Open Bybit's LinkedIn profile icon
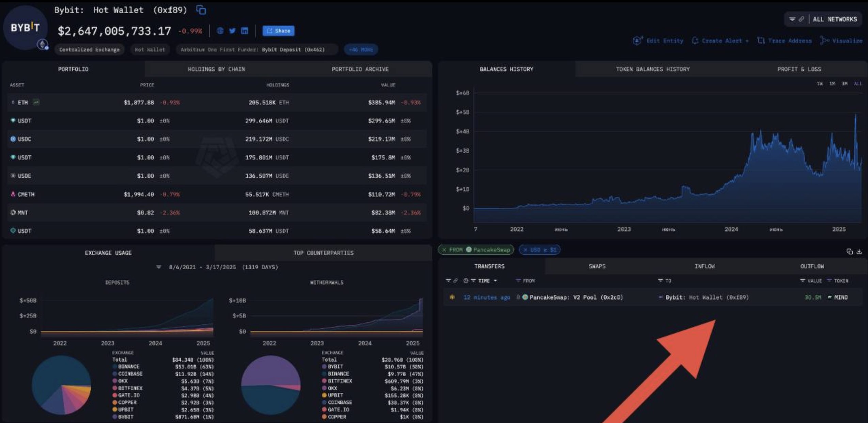 (x=245, y=31)
